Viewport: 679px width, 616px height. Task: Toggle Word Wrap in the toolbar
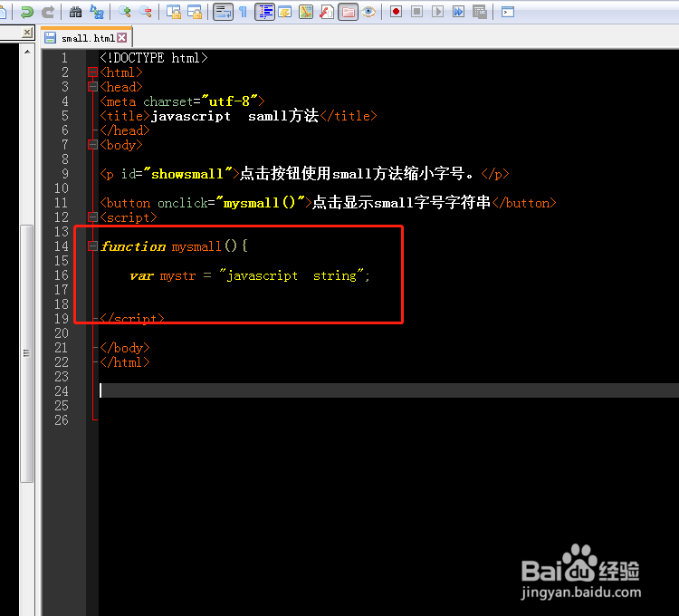pos(223,12)
